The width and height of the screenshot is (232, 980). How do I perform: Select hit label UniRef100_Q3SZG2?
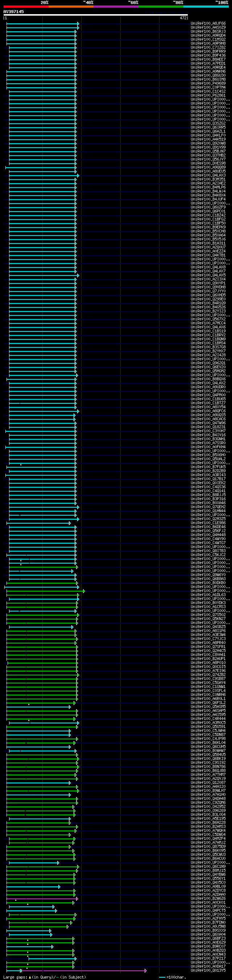click(208, 123)
